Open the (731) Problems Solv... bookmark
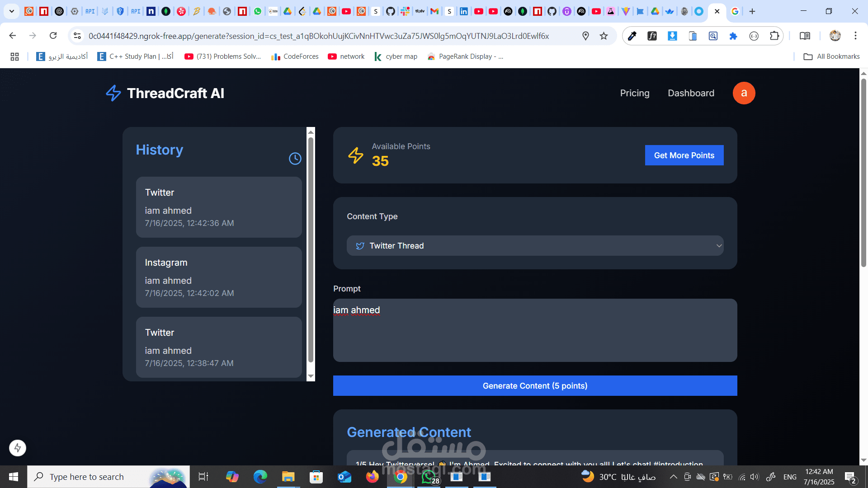This screenshot has height=488, width=868. pos(223,56)
